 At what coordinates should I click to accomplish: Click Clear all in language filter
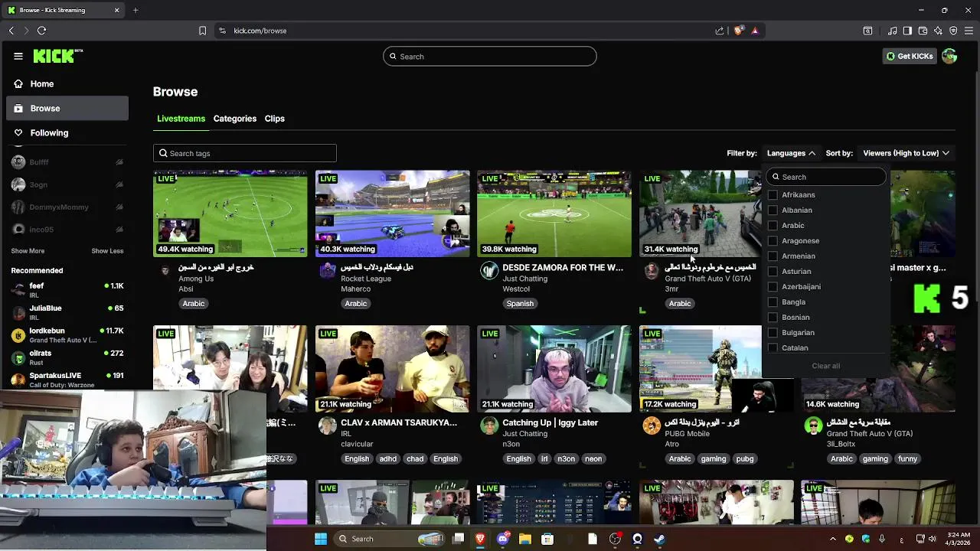825,366
